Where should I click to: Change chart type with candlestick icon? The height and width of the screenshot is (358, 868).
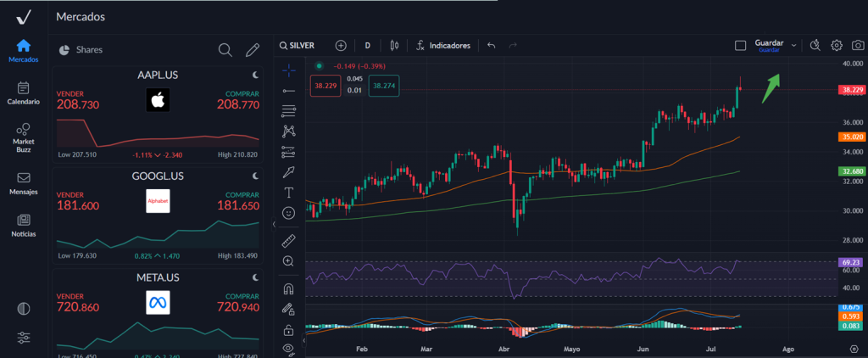(394, 46)
